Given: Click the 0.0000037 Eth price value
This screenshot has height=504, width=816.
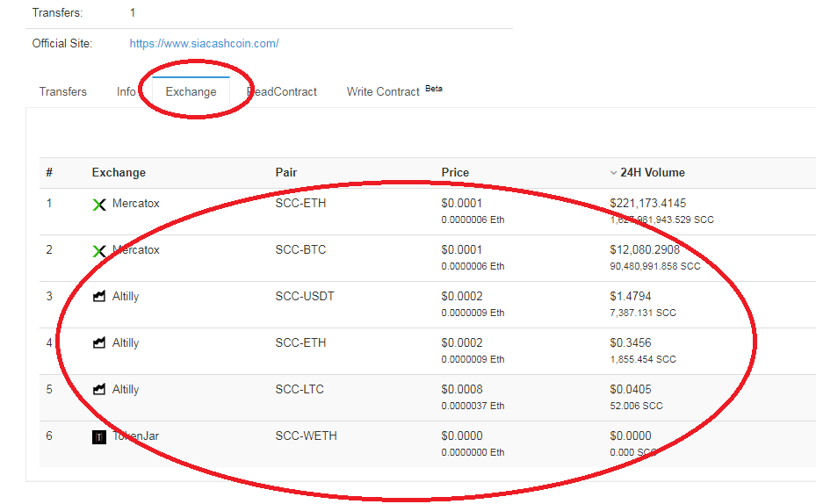Looking at the screenshot, I should tap(473, 406).
